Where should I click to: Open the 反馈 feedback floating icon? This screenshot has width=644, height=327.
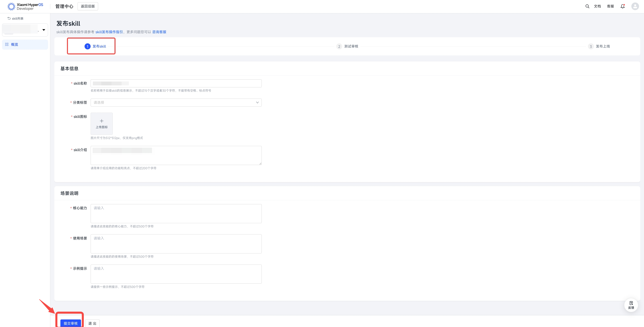(x=631, y=305)
